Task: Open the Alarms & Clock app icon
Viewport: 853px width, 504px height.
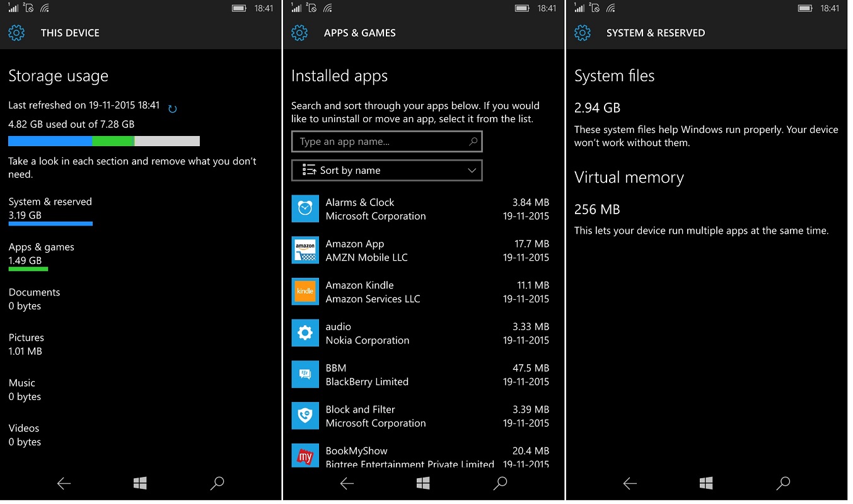Action: click(x=305, y=209)
